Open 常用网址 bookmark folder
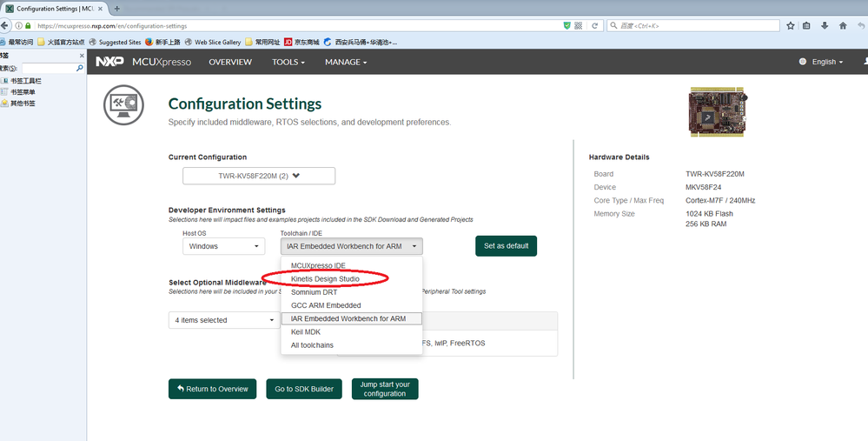This screenshot has height=441, width=868. click(263, 42)
